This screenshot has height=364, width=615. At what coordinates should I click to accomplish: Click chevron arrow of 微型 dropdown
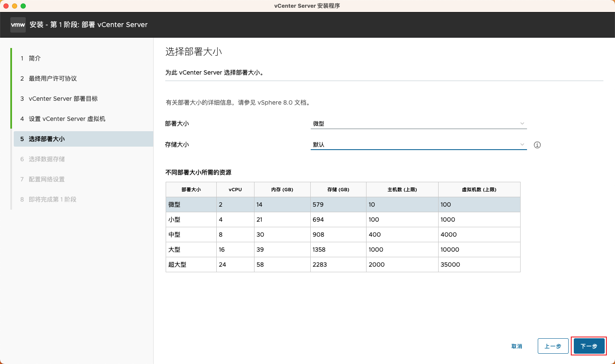522,123
